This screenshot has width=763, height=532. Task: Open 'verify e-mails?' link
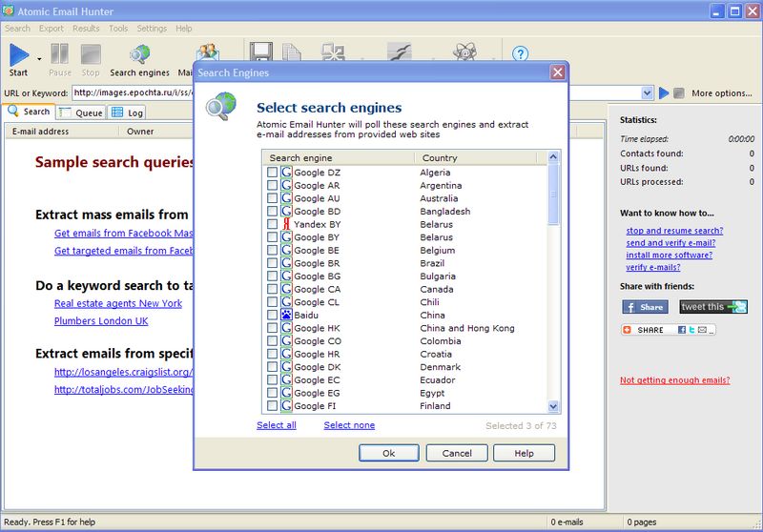coord(653,267)
